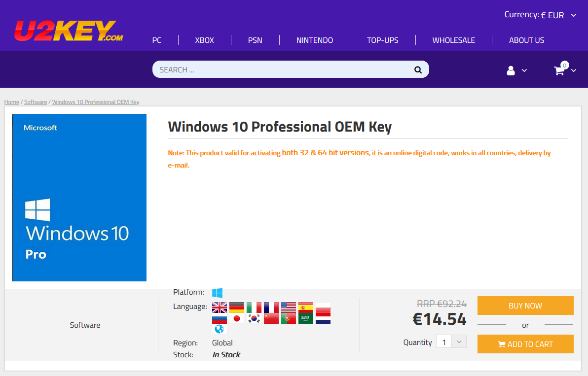Open the PSN menu
The width and height of the screenshot is (588, 376).
255,40
